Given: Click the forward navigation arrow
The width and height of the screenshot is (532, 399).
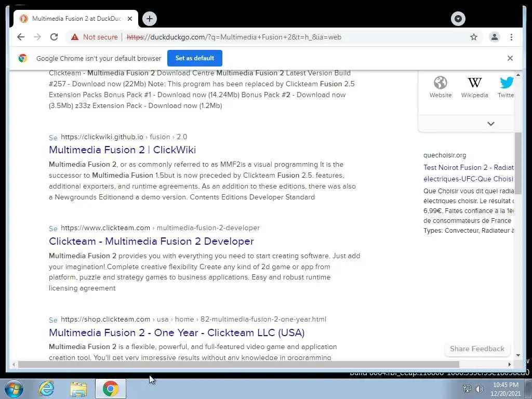Looking at the screenshot, I should (37, 37).
